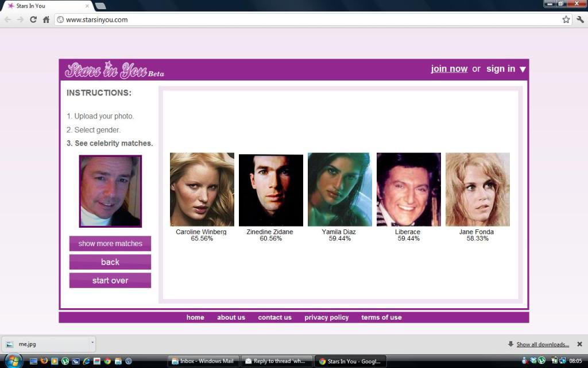Click the Zinedine Zidane name text
Screen dimensions: 588x368
pos(270,232)
